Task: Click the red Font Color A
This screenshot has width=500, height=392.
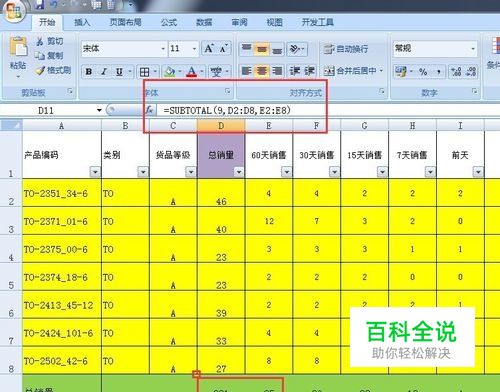Action: pos(191,72)
